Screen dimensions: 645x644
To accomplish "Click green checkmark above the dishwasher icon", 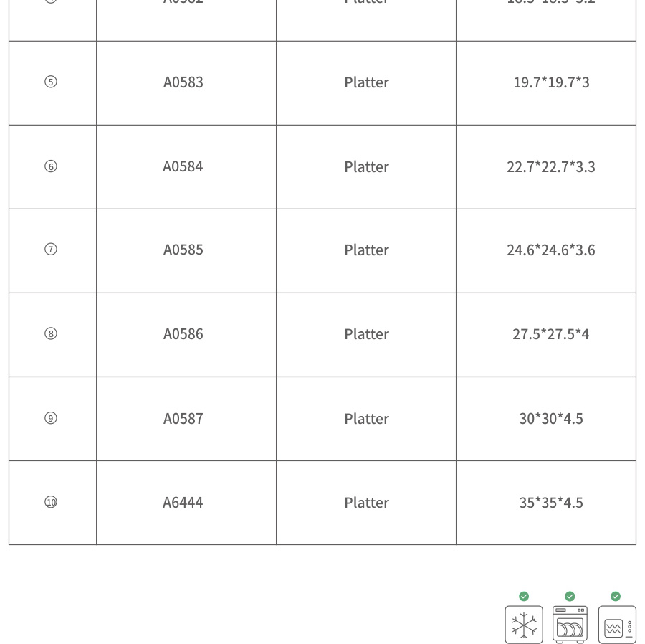I will point(570,596).
